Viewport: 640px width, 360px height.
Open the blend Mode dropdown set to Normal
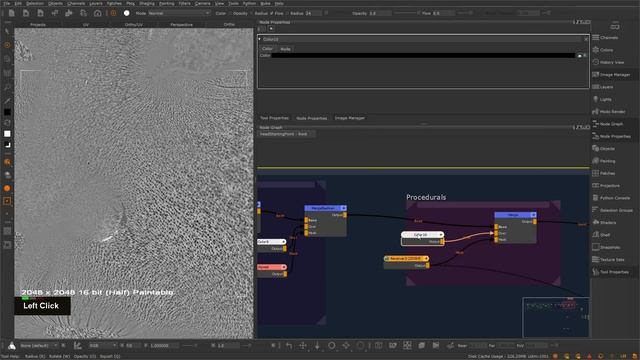[x=179, y=13]
